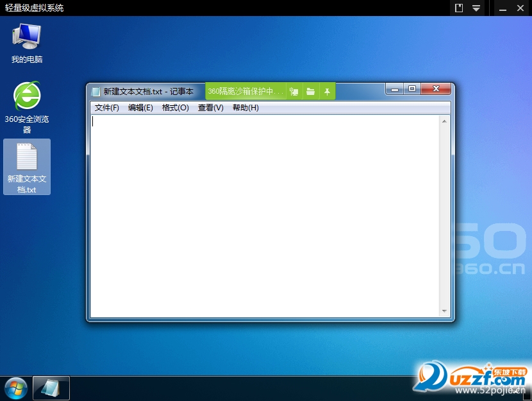Click the Windows Start orb

(x=15, y=388)
